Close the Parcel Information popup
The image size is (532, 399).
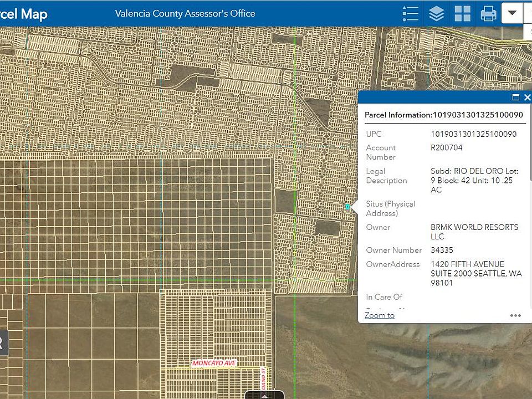point(527,98)
